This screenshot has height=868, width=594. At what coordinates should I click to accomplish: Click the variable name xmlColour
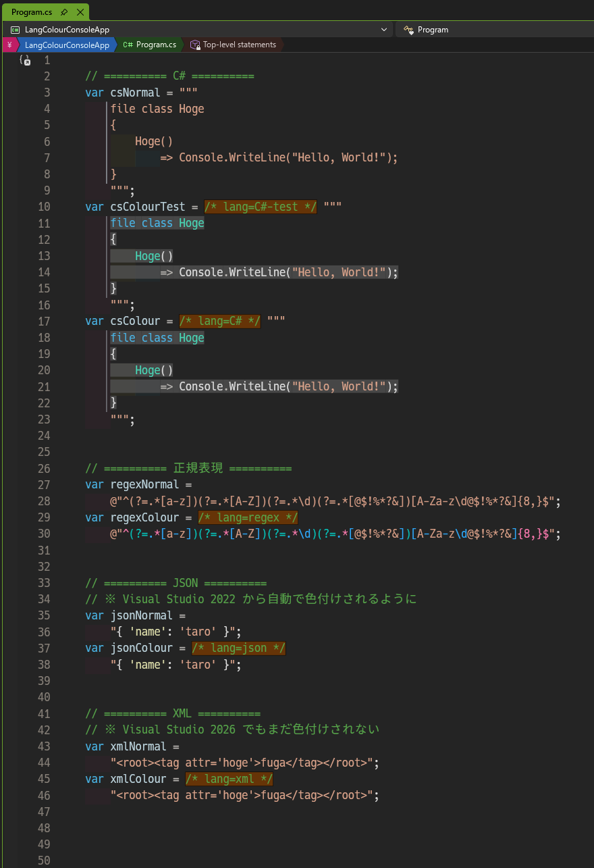click(138, 779)
